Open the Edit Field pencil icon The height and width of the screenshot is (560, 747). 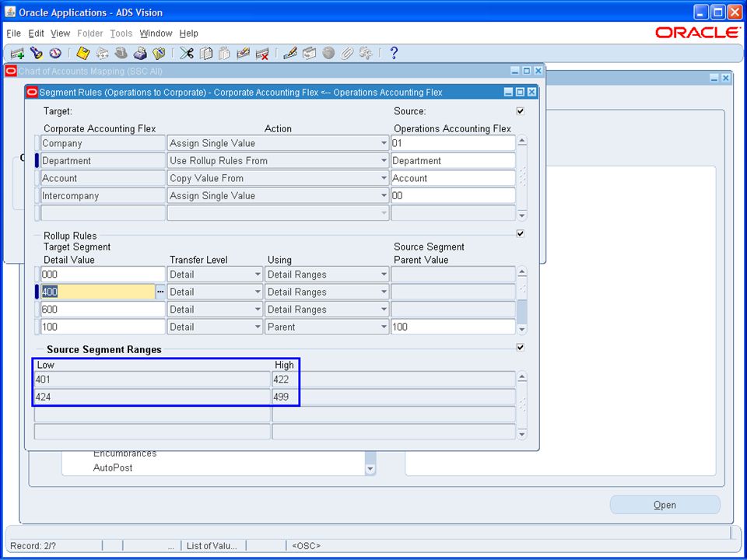coord(290,53)
